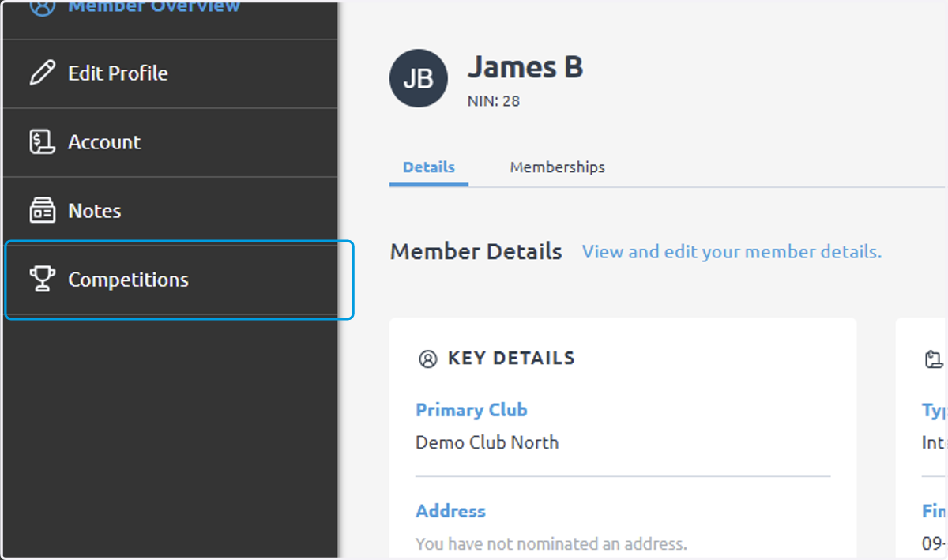The height and width of the screenshot is (560, 948).
Task: Click the Member Details heading
Action: pos(476,252)
